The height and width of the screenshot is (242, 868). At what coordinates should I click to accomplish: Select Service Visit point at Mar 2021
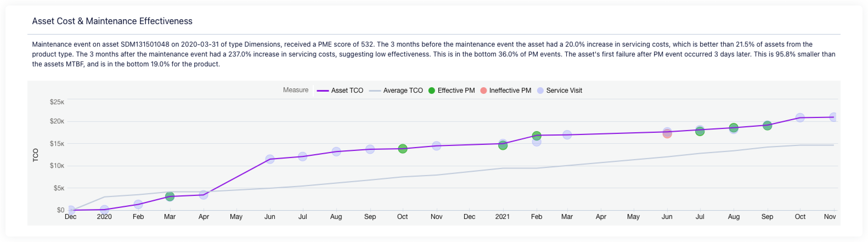click(x=567, y=135)
